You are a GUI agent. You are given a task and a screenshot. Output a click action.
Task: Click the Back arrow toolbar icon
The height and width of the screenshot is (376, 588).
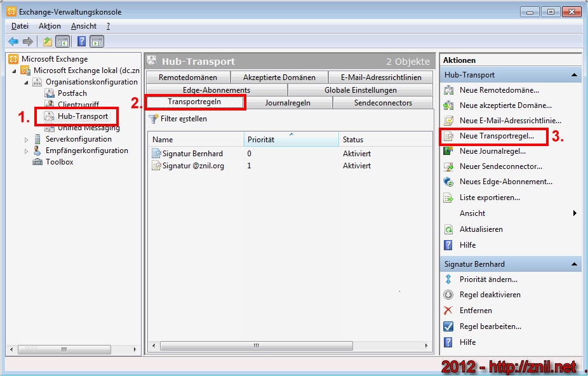[13, 41]
